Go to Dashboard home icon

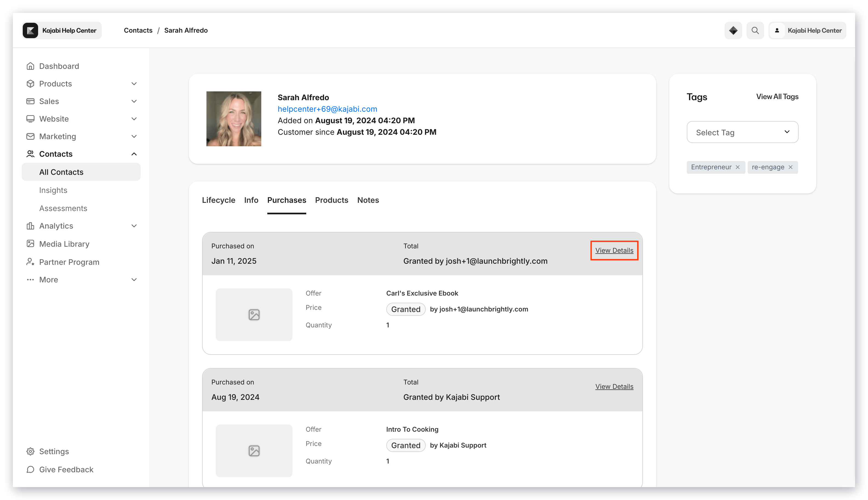[30, 66]
